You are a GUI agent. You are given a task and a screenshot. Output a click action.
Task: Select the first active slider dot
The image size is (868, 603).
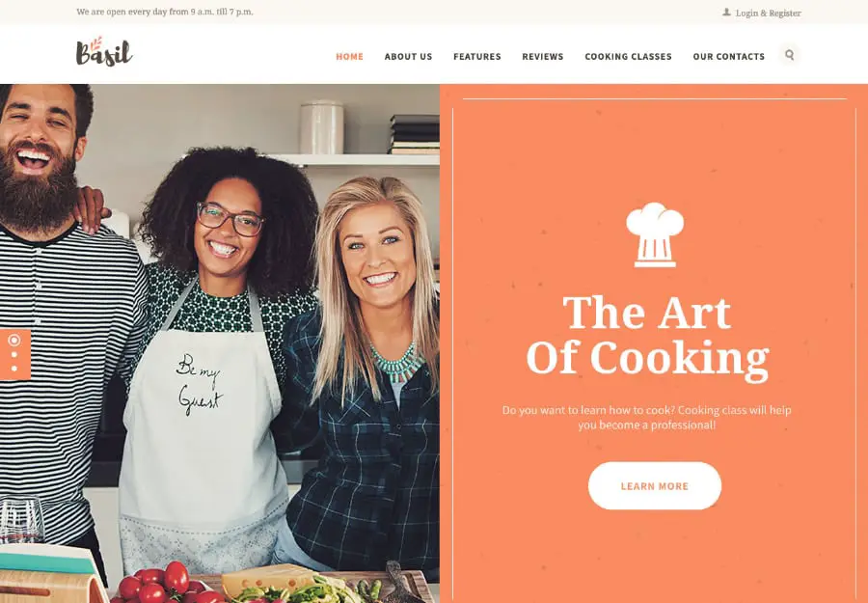pyautogui.click(x=14, y=340)
